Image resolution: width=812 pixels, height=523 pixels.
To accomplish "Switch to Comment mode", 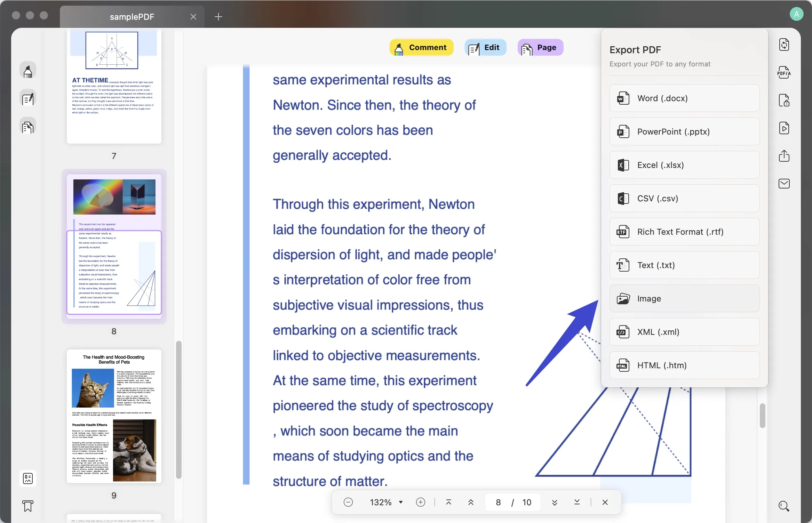I will (x=421, y=48).
